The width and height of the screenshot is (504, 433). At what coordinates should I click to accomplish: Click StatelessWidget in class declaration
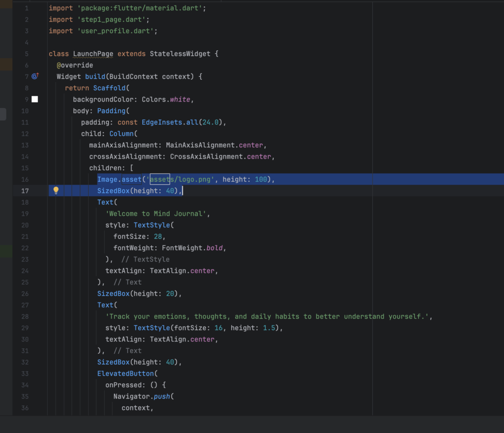click(180, 54)
